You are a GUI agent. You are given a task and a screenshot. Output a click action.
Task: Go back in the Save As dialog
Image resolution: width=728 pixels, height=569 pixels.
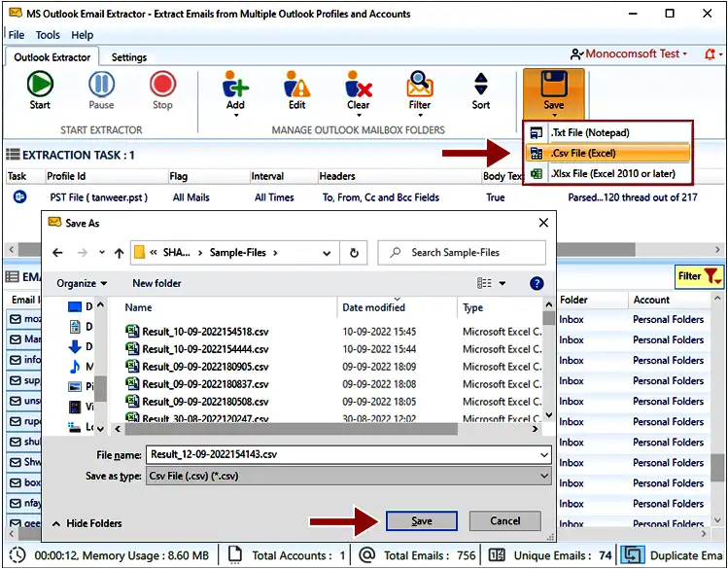coord(57,253)
